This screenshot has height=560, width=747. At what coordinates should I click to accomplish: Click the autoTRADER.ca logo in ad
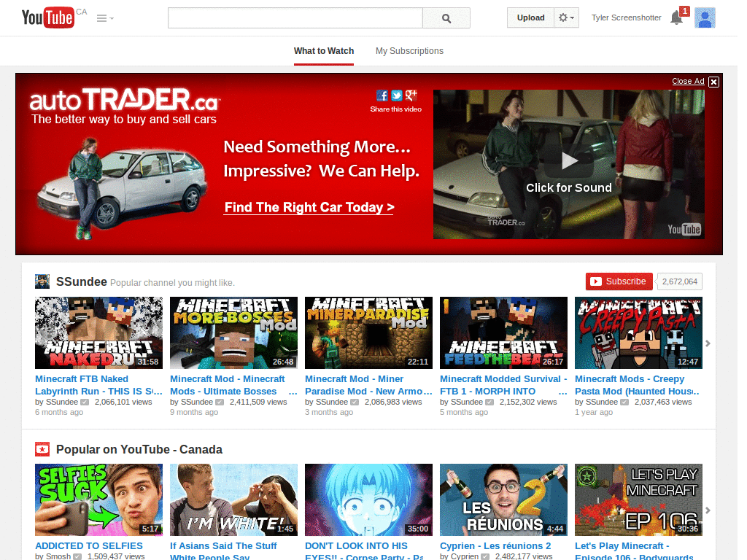(125, 99)
